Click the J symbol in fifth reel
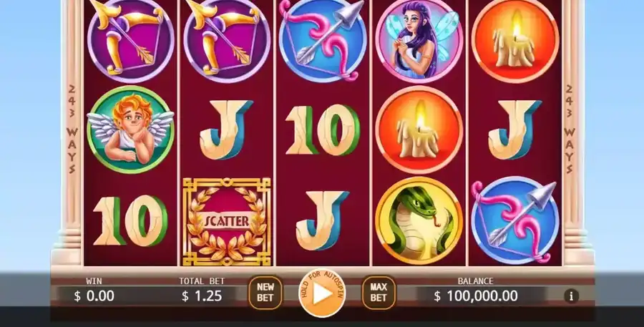This screenshot has width=644, height=327. [514, 130]
